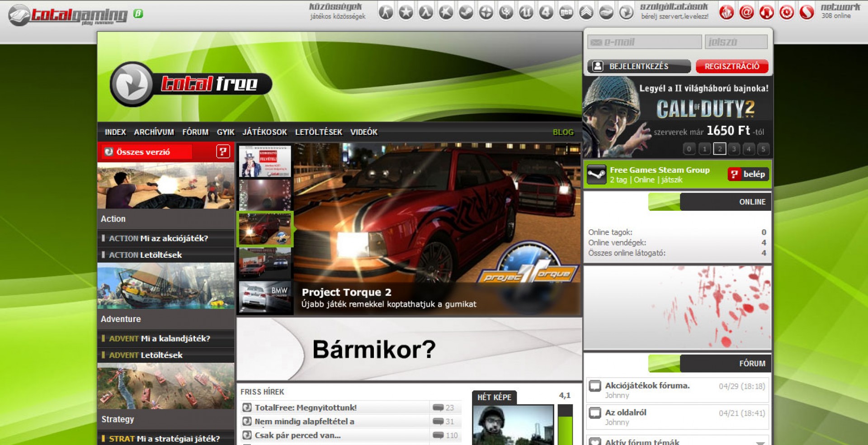Image resolution: width=868 pixels, height=445 pixels.
Task: Click the Strategy tanks category image
Action: tap(165, 387)
